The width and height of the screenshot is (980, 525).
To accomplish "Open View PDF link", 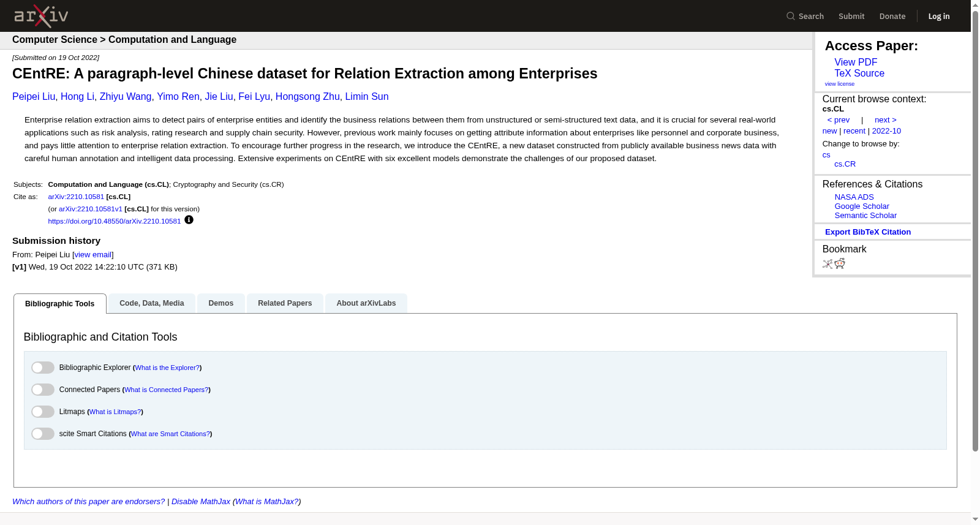I will pyautogui.click(x=856, y=62).
